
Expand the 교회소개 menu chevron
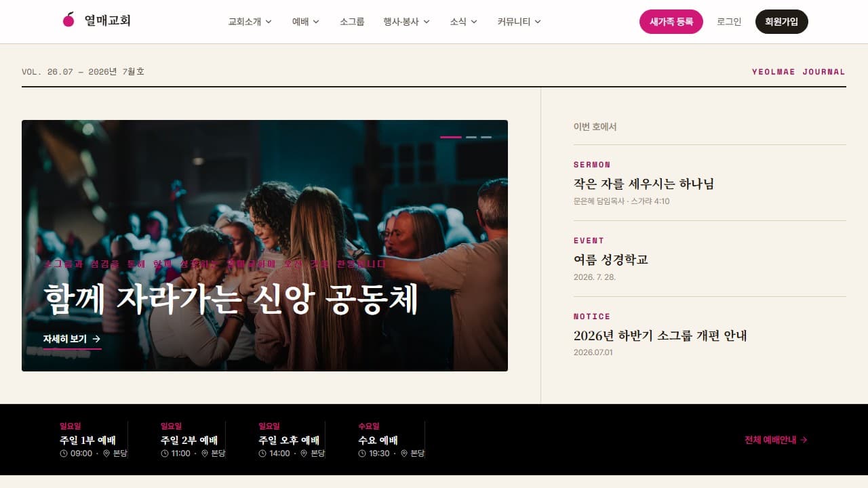pos(269,22)
